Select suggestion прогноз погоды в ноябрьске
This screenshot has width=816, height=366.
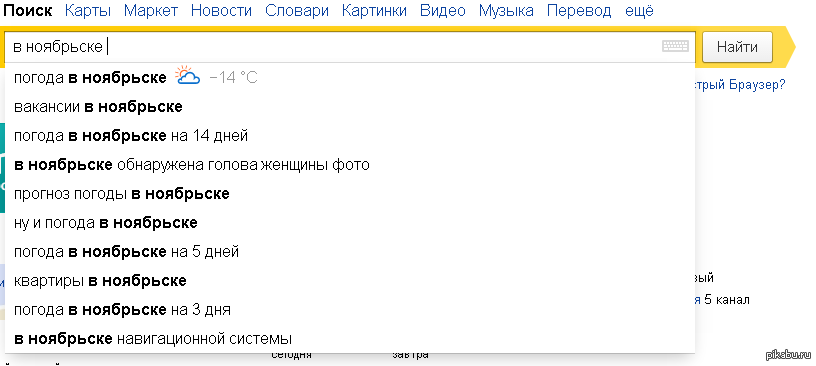click(x=350, y=194)
